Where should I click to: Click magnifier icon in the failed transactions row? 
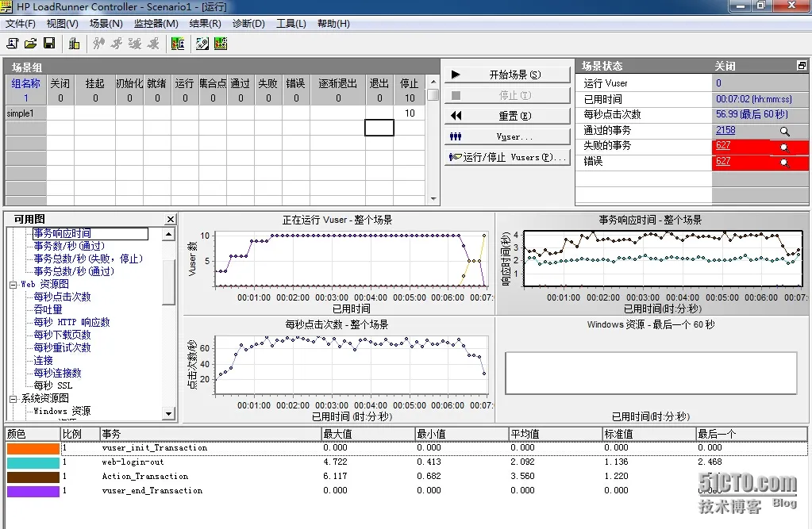point(784,148)
